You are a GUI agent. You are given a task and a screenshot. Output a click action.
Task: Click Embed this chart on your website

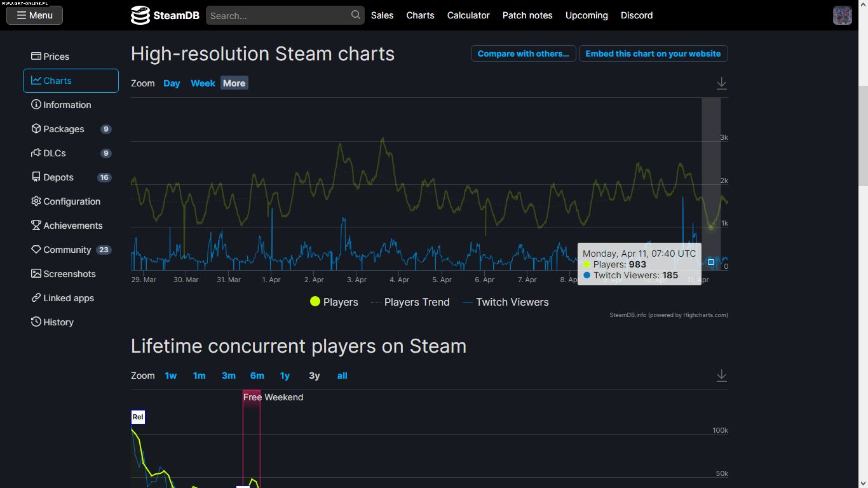653,53
